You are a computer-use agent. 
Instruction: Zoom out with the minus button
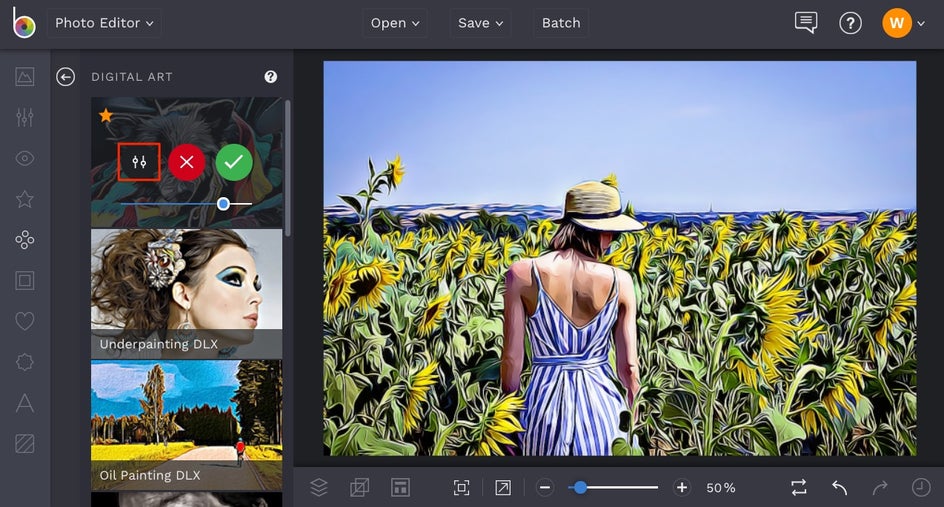(545, 487)
